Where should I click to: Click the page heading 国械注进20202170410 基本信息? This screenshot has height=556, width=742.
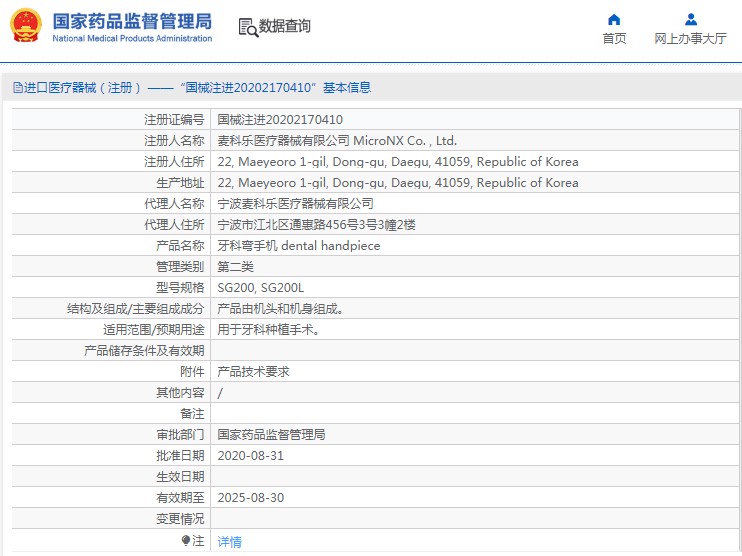tap(278, 88)
